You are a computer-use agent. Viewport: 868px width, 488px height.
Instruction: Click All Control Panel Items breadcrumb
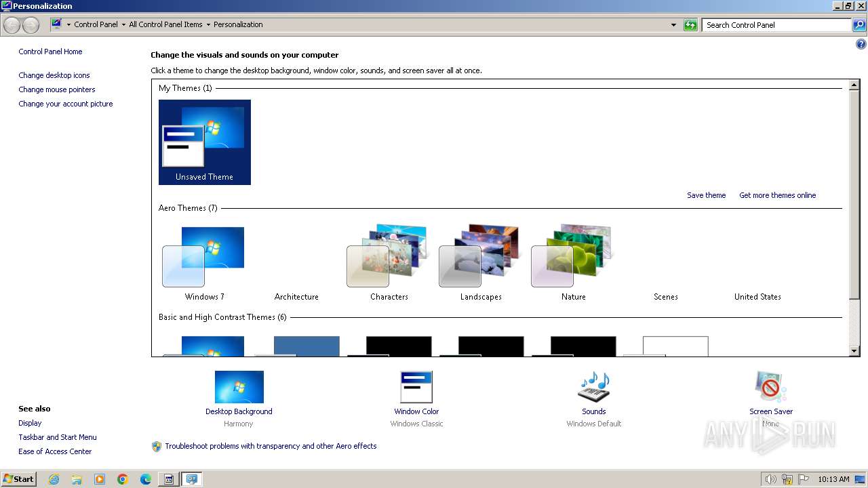click(165, 24)
